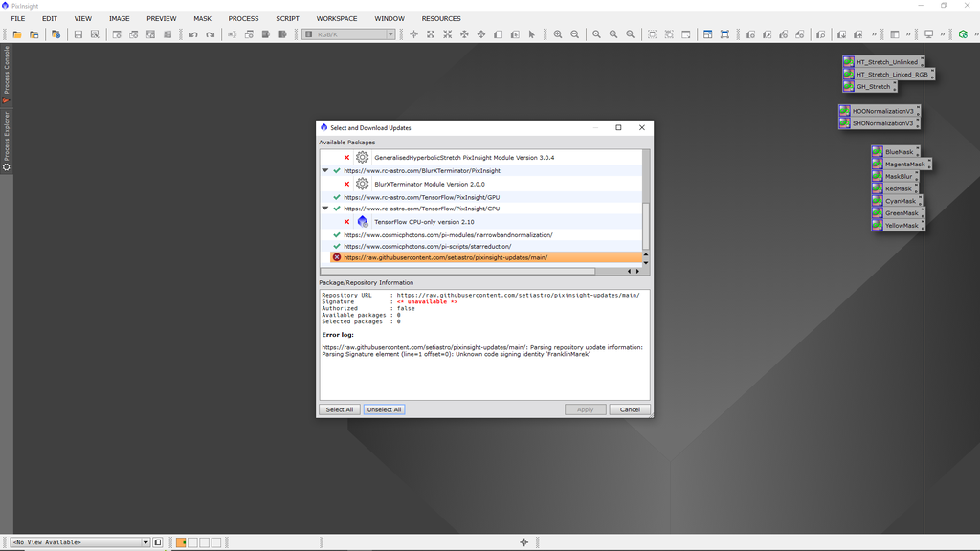980x551 pixels.
Task: Toggle the BlurXTerminator Module Version 2.0.0 X mark
Action: click(x=346, y=185)
